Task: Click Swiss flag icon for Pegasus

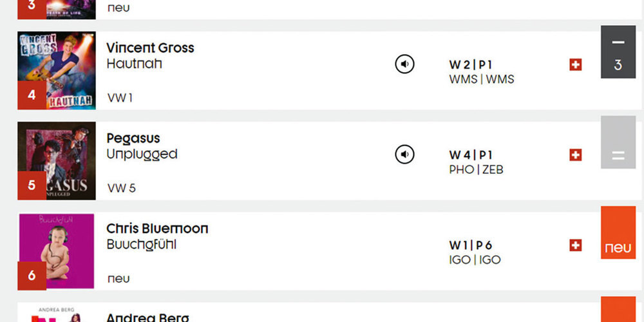Action: (x=576, y=155)
